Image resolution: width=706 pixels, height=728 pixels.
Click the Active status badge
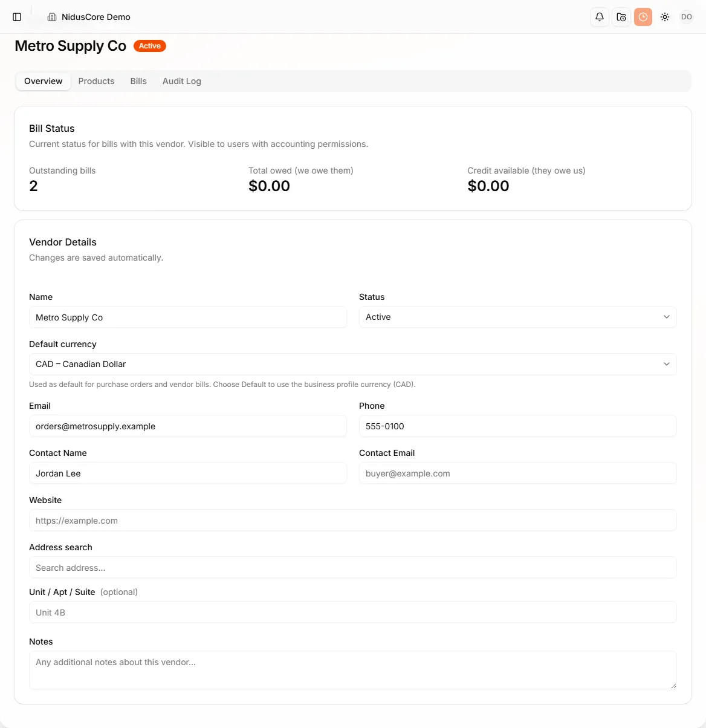coord(150,46)
